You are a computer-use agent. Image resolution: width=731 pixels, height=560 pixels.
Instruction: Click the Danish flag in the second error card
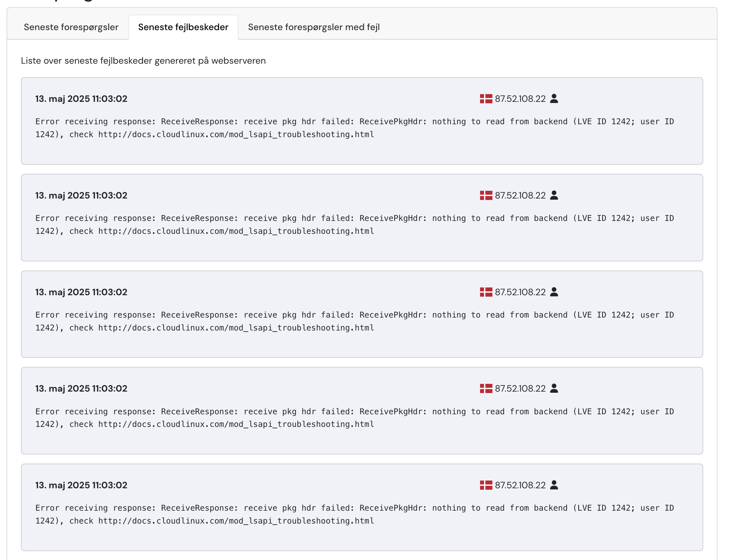486,195
